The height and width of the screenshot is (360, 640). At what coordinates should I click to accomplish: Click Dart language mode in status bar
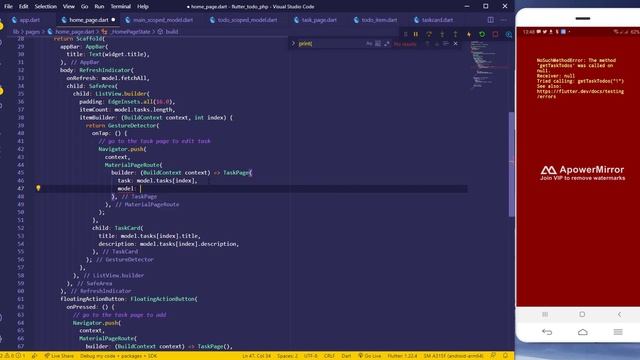pos(346,356)
